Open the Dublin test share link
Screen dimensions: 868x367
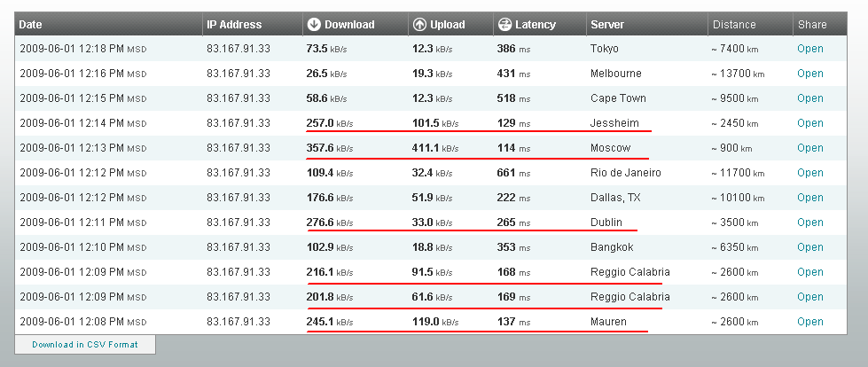pyautogui.click(x=809, y=223)
